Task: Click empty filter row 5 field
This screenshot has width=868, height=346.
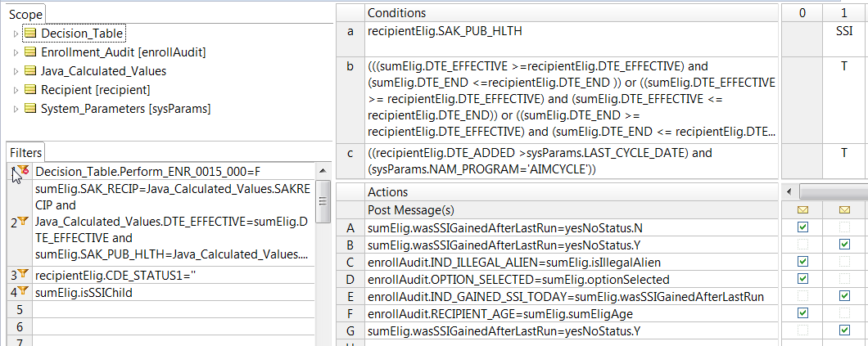Action: point(174,309)
